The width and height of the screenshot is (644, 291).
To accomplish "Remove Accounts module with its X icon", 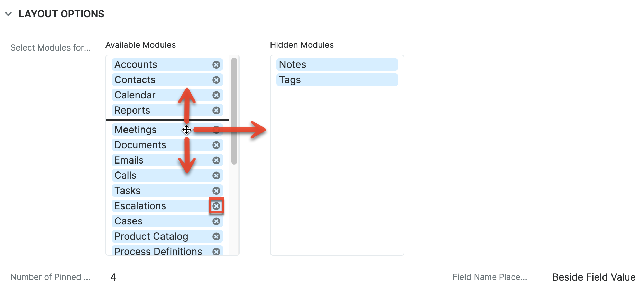I will pyautogui.click(x=216, y=65).
